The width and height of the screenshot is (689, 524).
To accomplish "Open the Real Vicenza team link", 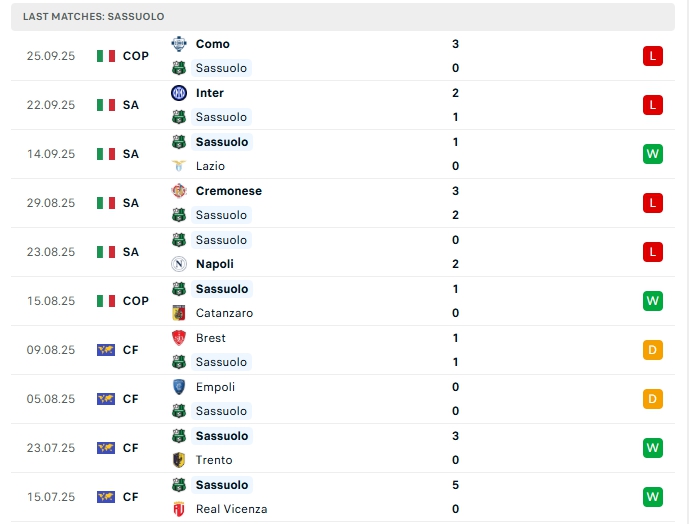I will [x=231, y=509].
